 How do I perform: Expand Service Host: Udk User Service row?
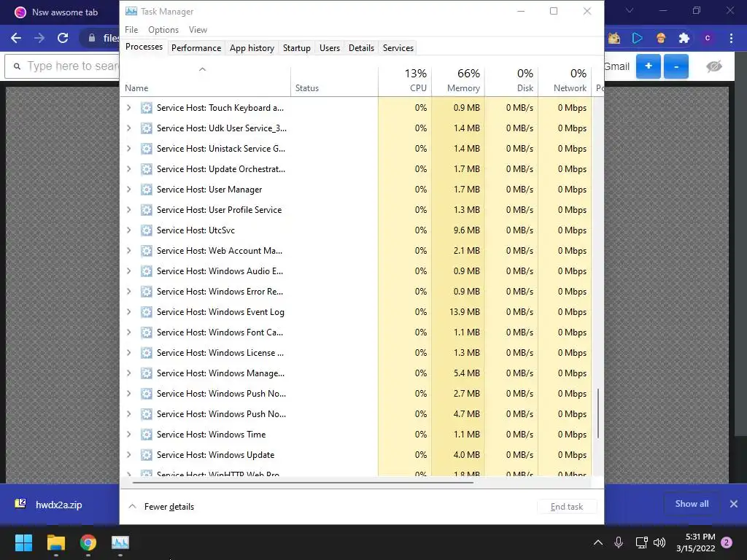[x=128, y=128]
